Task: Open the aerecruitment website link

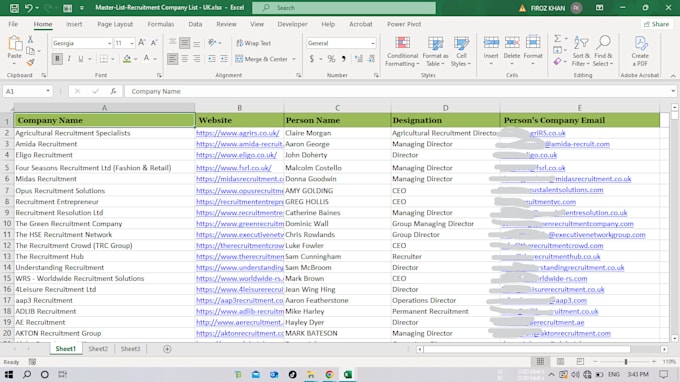Action: pos(239,323)
